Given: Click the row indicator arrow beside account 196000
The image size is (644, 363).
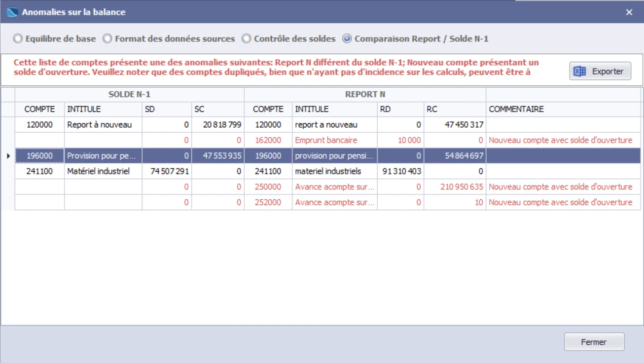Looking at the screenshot, I should (7, 156).
